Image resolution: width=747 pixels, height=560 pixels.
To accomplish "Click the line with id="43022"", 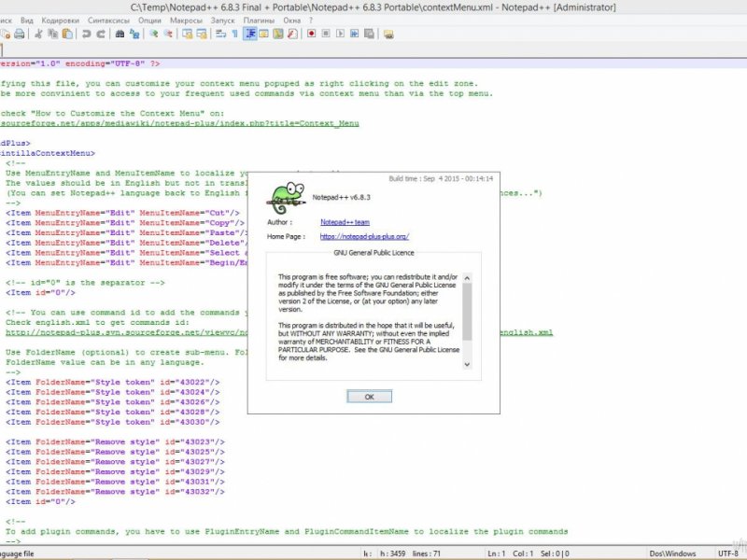I will click(113, 383).
